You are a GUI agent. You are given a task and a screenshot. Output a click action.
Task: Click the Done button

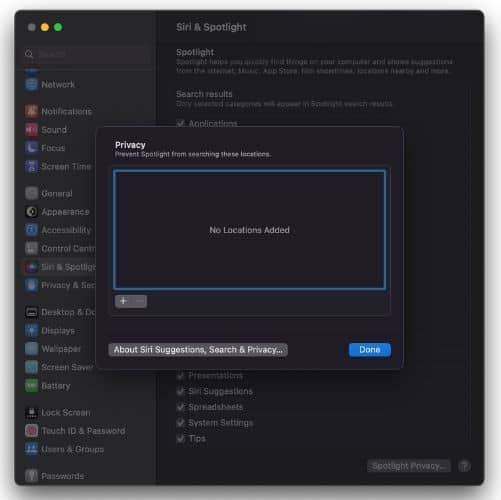pos(370,350)
